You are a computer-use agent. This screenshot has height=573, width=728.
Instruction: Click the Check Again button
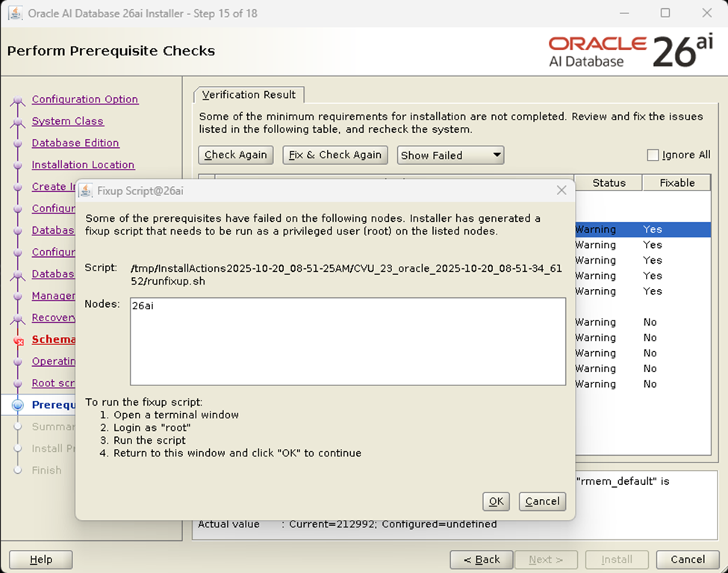pyautogui.click(x=235, y=155)
